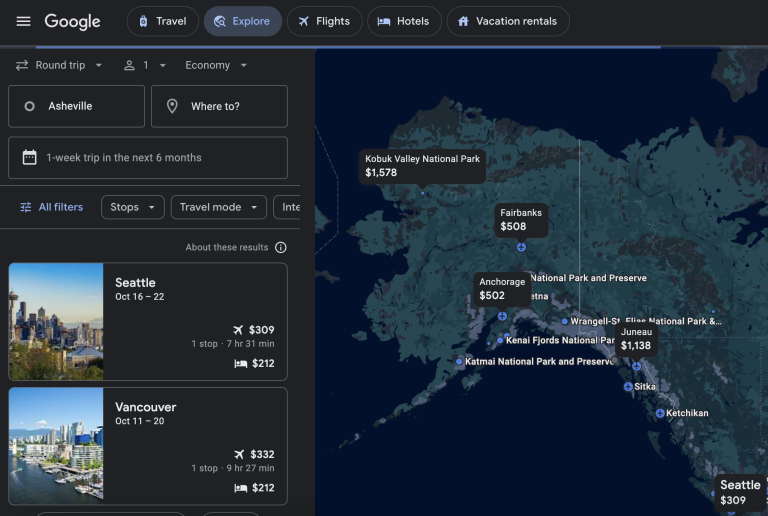Click the Wrangell-St. Elias National Park dot
This screenshot has width=768, height=516.
click(x=565, y=322)
